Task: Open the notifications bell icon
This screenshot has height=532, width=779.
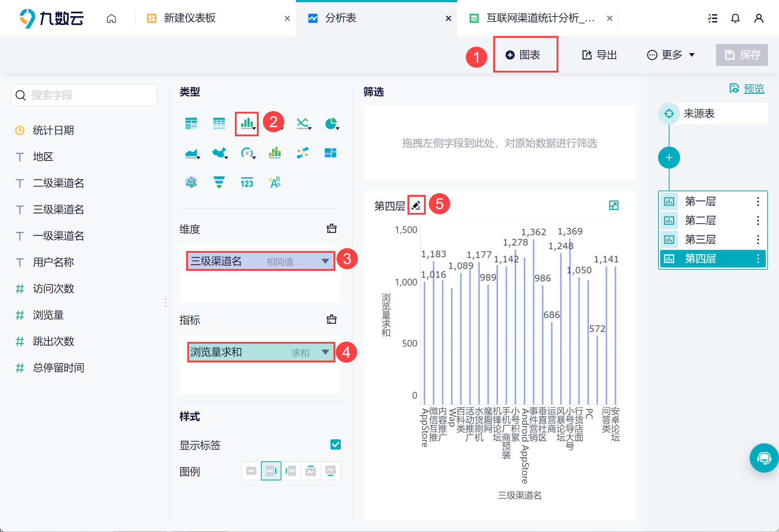Action: tap(735, 18)
